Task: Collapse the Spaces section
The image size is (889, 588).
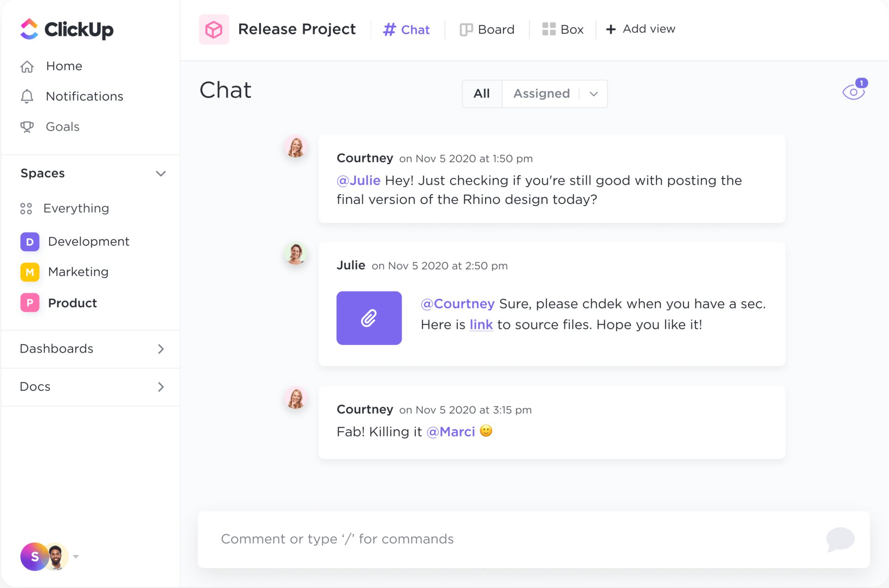Action: pos(161,173)
